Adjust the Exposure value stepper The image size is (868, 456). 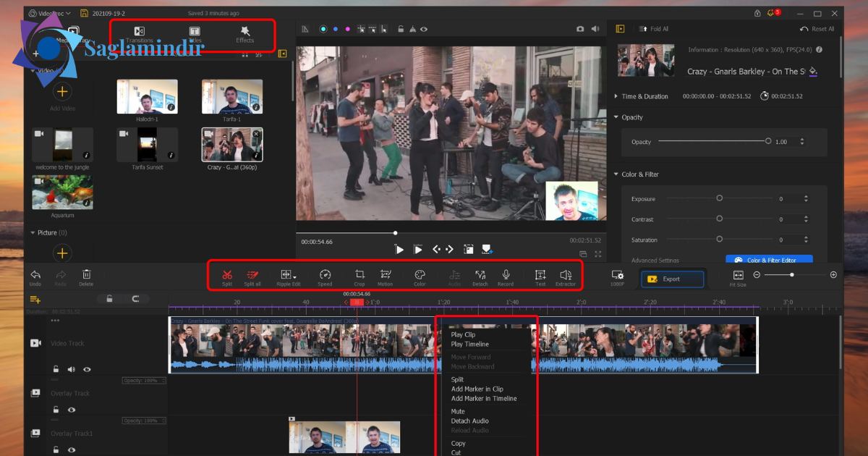[x=806, y=198]
